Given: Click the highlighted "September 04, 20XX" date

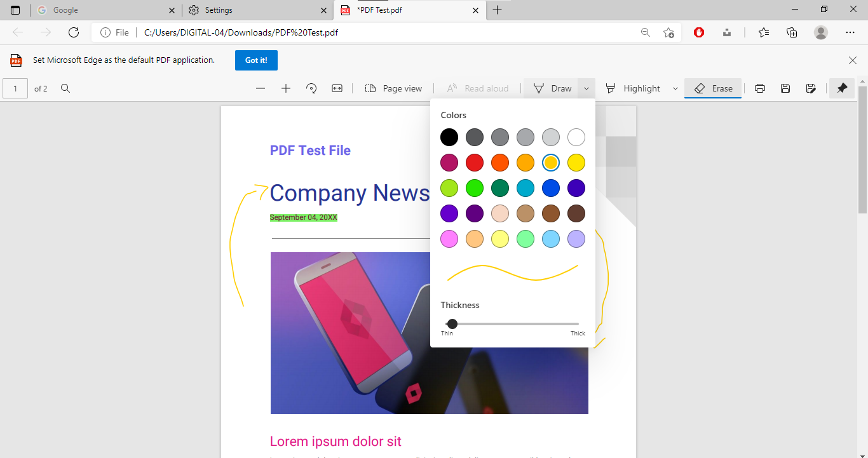Looking at the screenshot, I should click(304, 217).
